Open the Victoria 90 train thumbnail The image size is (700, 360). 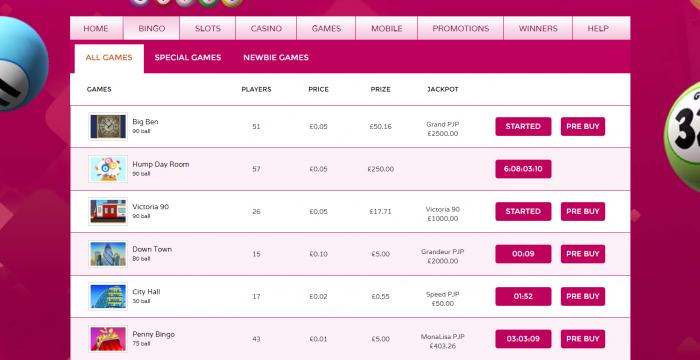(108, 211)
